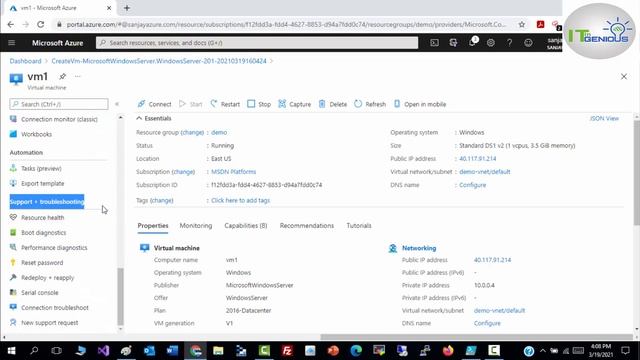This screenshot has height=360, width=640.
Task: Collapse the left menu with the chevron
Action: pyautogui.click(x=117, y=104)
